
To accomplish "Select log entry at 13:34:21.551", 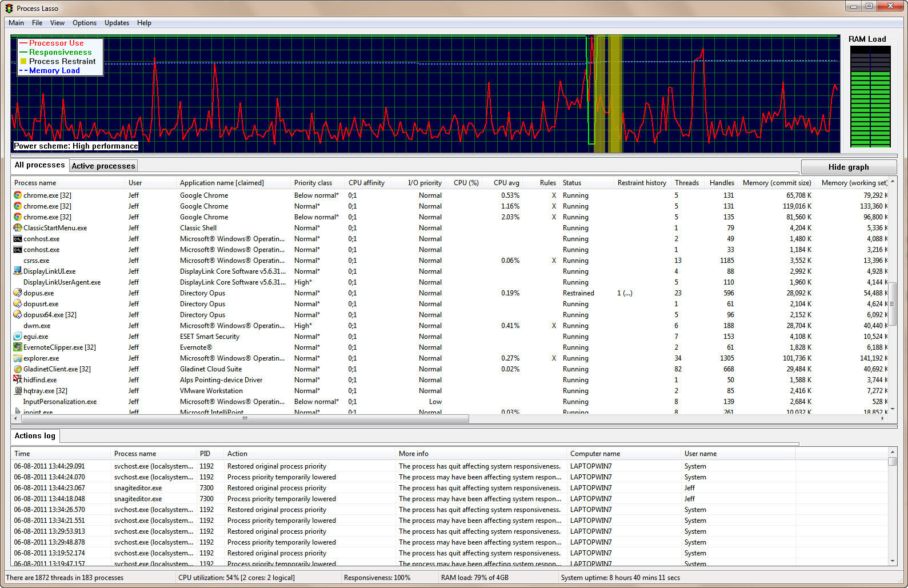I will click(450, 521).
